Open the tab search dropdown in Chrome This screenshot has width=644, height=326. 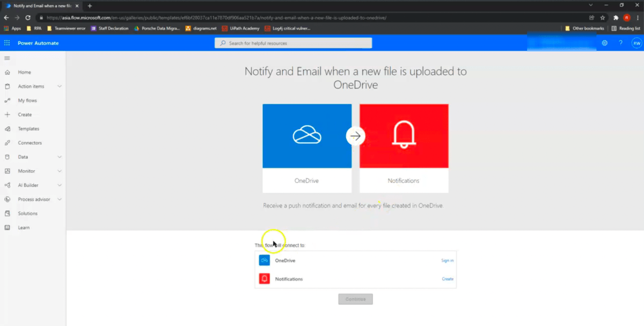[591, 5]
